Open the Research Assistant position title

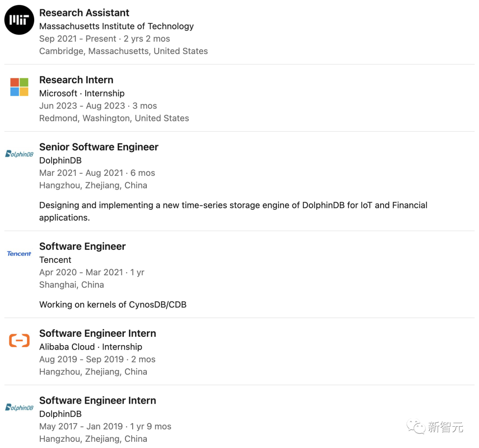(84, 13)
